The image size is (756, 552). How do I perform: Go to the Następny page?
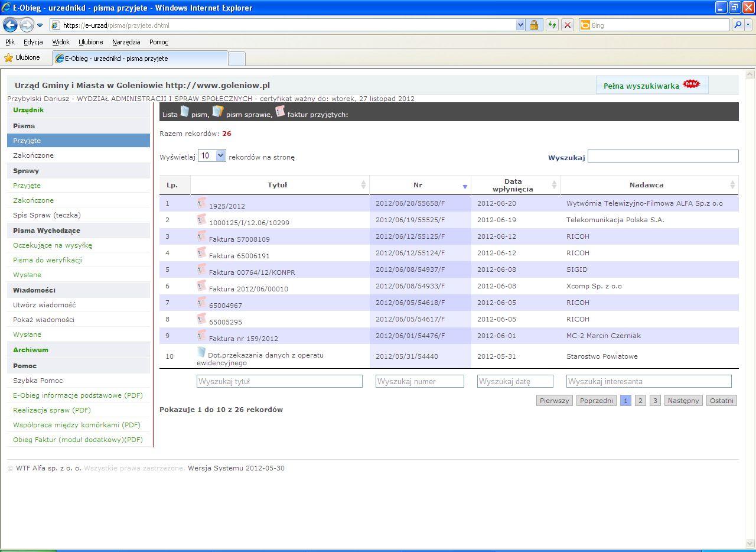[683, 401]
